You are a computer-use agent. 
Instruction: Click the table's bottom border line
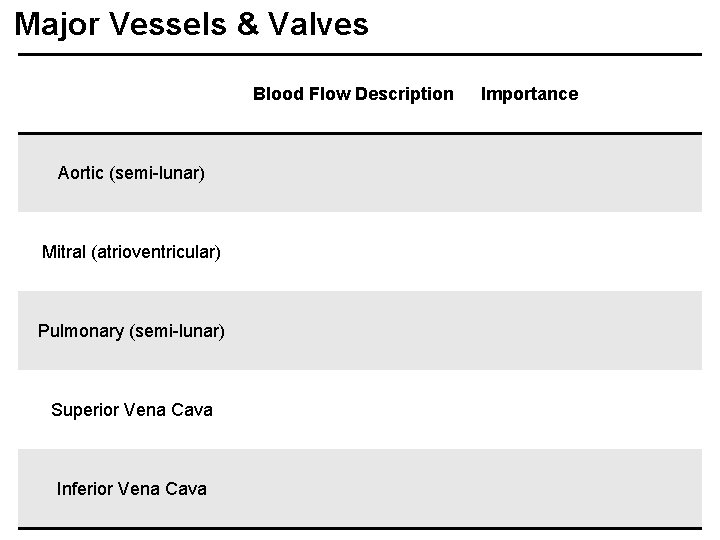pos(360,528)
